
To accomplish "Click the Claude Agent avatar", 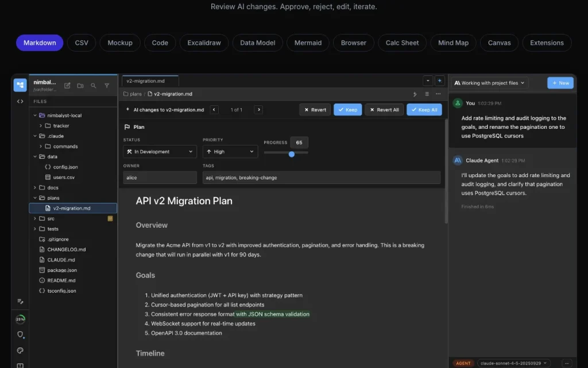I will pyautogui.click(x=458, y=160).
